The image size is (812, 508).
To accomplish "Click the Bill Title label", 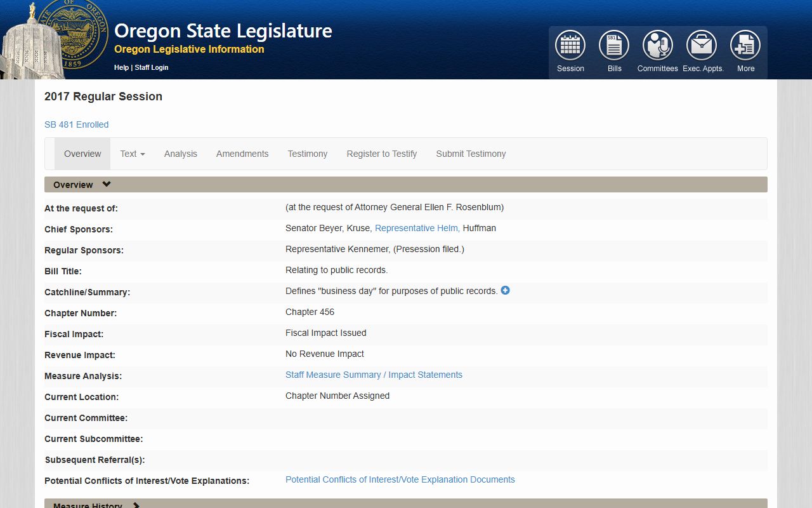I will (x=63, y=271).
